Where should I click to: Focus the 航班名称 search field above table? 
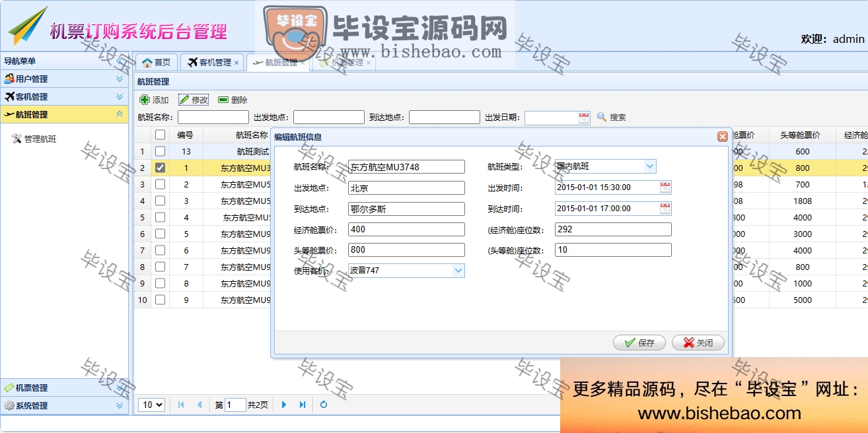point(213,117)
